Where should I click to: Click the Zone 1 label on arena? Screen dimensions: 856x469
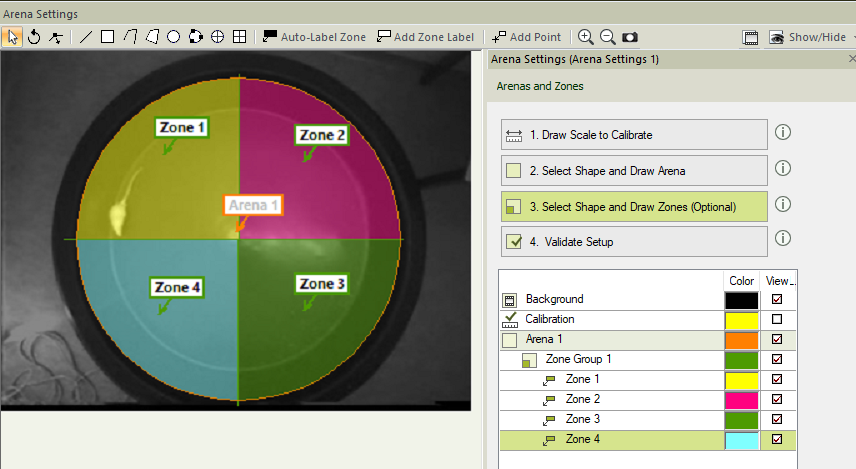pyautogui.click(x=182, y=128)
